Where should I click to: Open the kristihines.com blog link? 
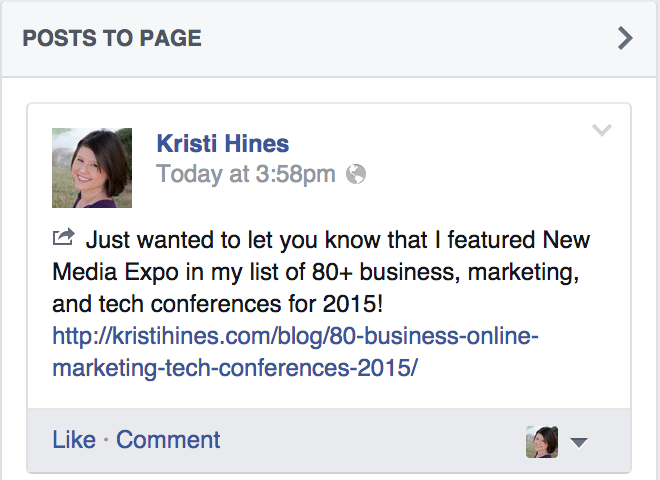[x=296, y=337]
